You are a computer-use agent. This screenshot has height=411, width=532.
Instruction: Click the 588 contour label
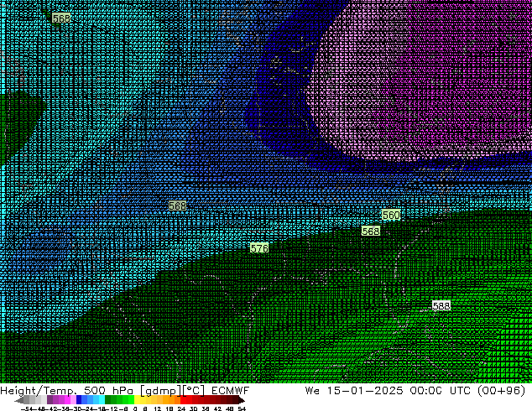click(441, 306)
